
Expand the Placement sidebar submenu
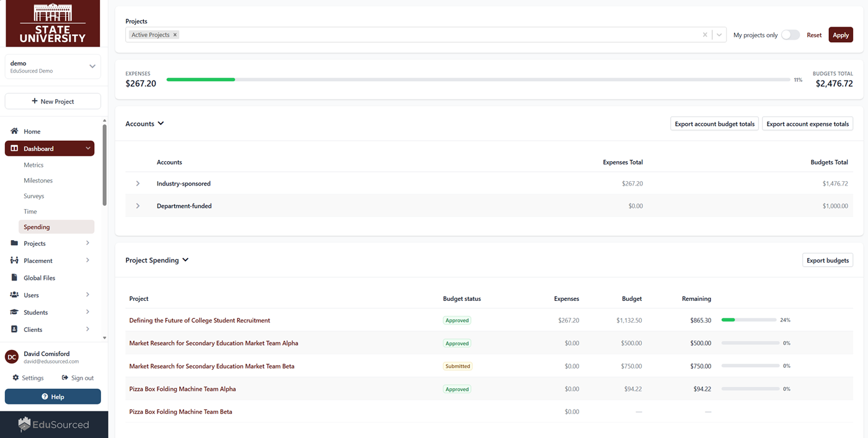point(87,261)
